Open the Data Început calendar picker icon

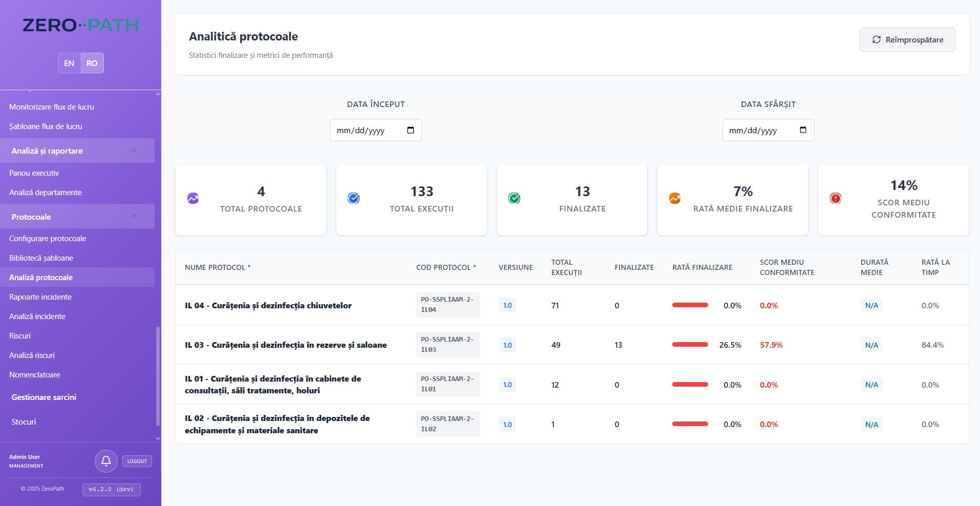tap(411, 130)
